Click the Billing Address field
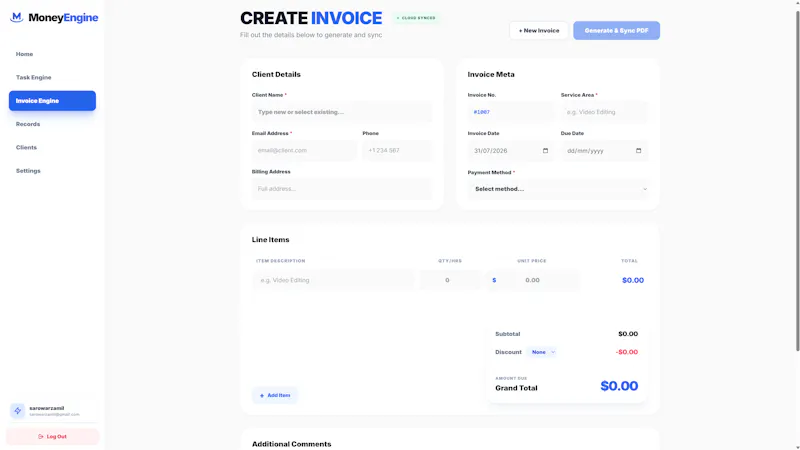Image resolution: width=800 pixels, height=450 pixels. pos(342,189)
